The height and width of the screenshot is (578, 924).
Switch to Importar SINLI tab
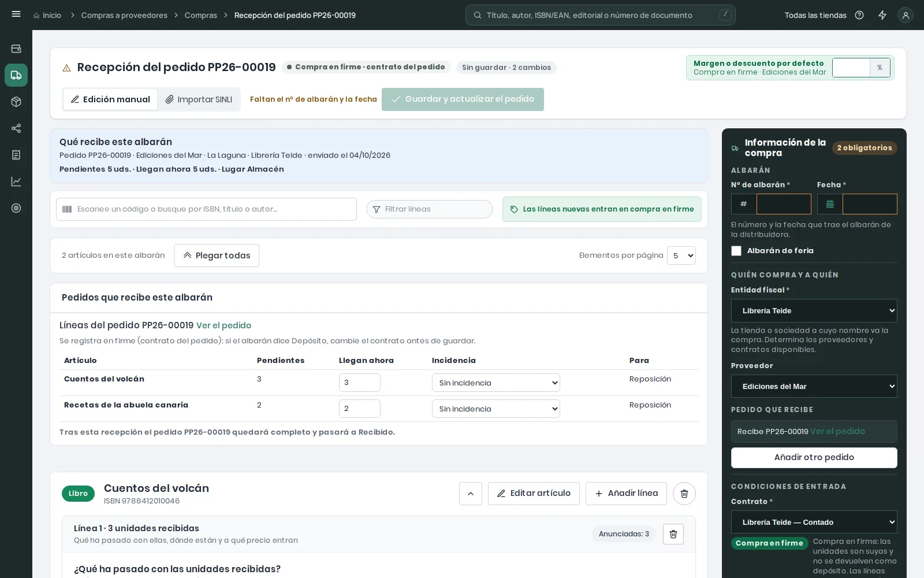pos(199,99)
